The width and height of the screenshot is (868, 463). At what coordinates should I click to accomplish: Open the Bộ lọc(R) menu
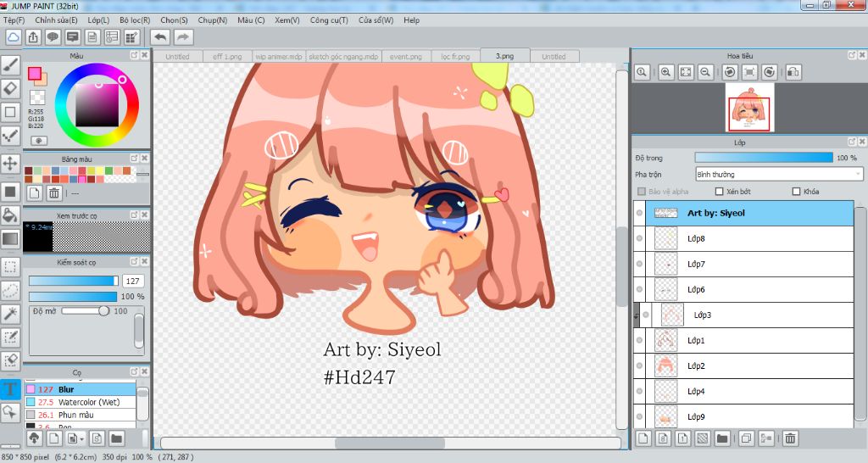click(x=135, y=20)
